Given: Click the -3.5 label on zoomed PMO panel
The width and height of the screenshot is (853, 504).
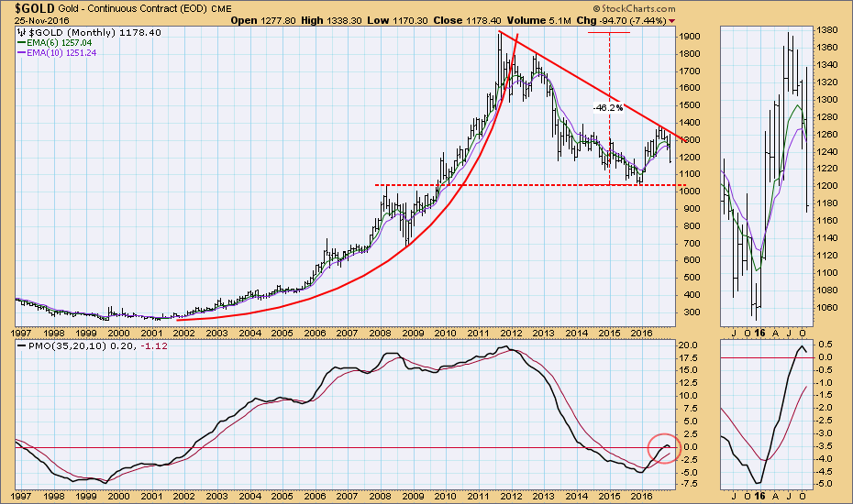Looking at the screenshot, I should click(825, 446).
